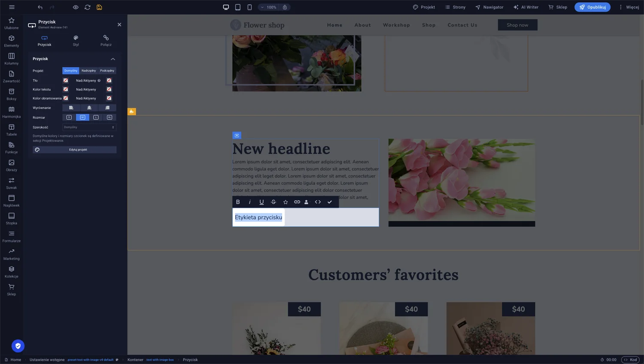Open the Nawigator panel
This screenshot has height=364, width=644.
(489, 7)
